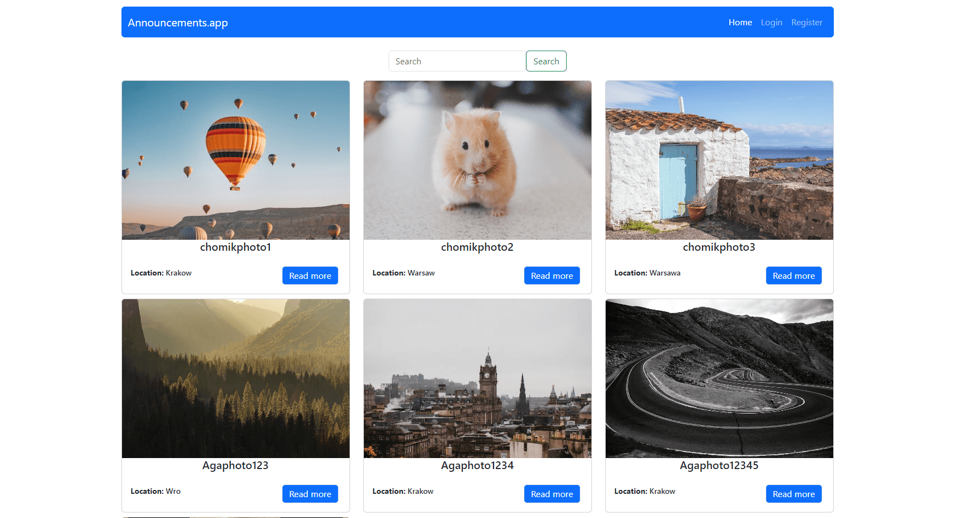Focus the Search input field
Screen dimensions: 980x518
[x=457, y=61]
